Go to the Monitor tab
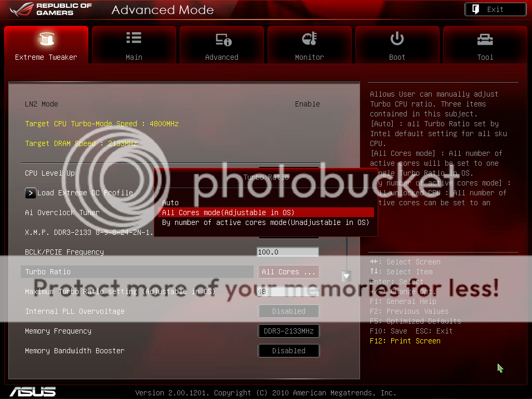Image resolution: width=532 pixels, height=399 pixels. 310,45
